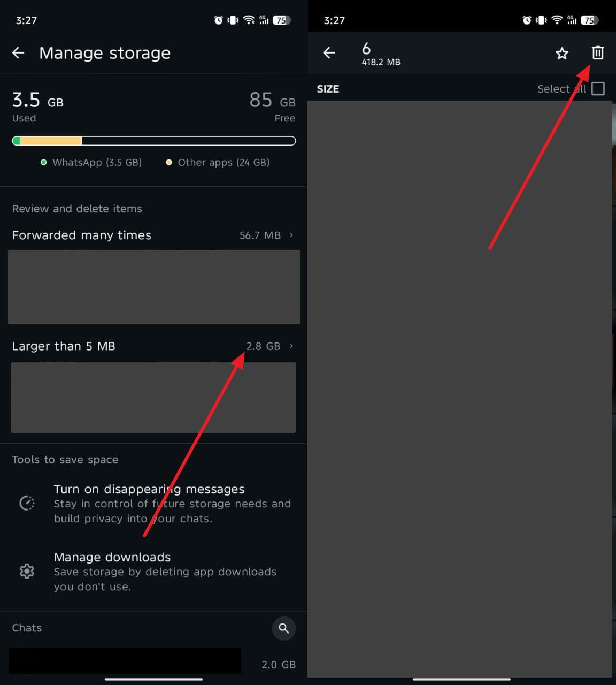Star the 6 selected items
This screenshot has height=685, width=616.
561,53
